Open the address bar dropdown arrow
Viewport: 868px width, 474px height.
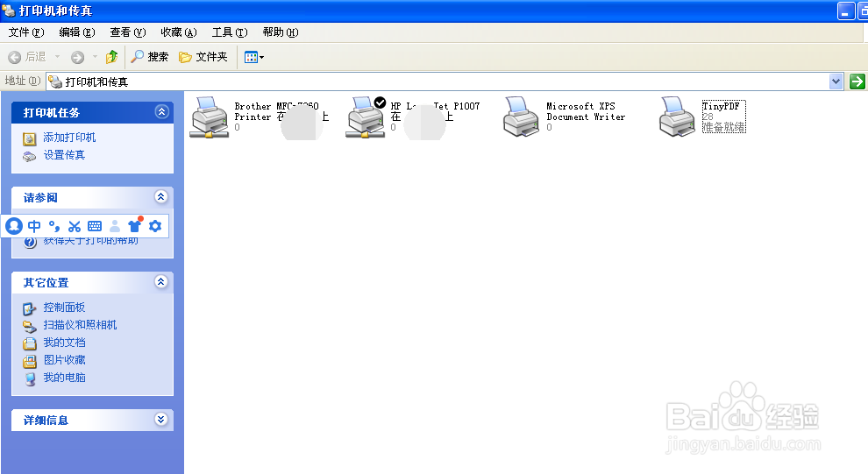click(x=836, y=81)
